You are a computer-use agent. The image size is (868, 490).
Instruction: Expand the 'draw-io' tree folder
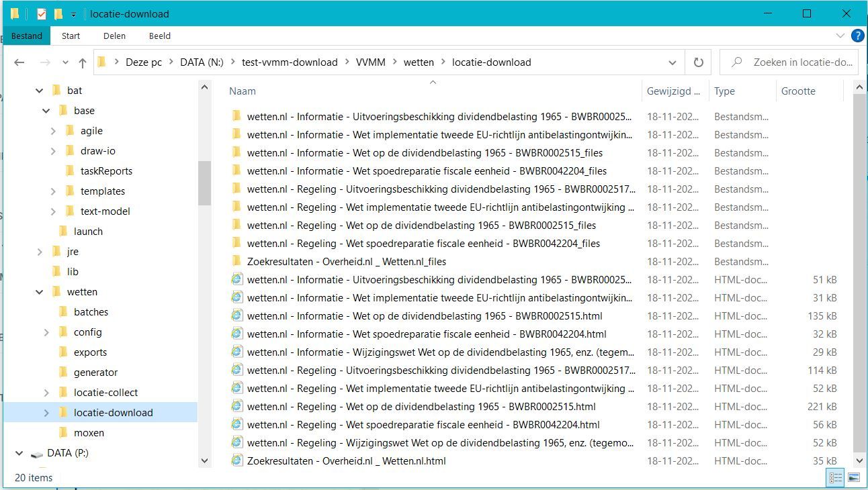(x=53, y=151)
